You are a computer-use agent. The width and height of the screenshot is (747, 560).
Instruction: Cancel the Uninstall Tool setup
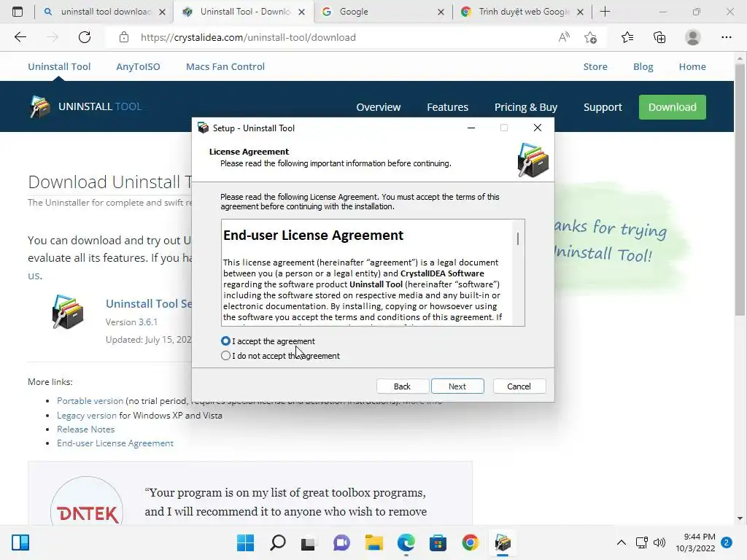[519, 386]
